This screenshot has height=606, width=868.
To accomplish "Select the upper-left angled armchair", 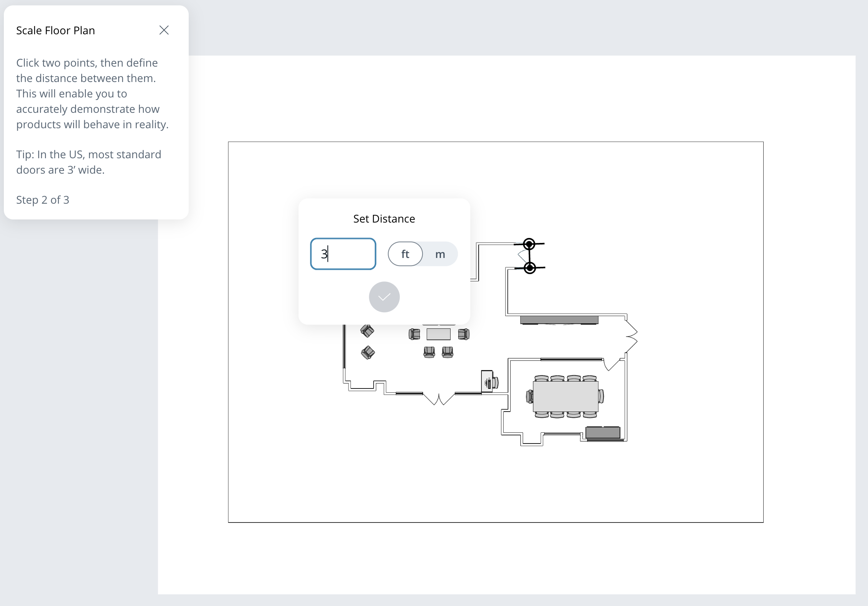I will (367, 331).
